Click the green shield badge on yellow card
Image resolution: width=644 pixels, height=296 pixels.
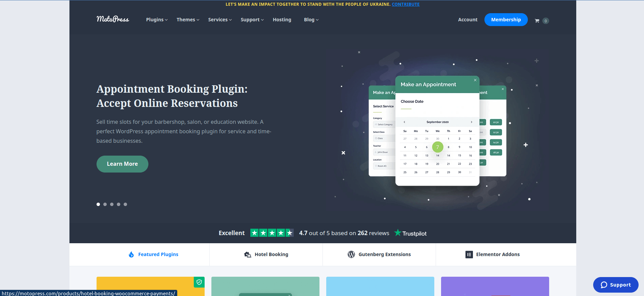coord(199,282)
